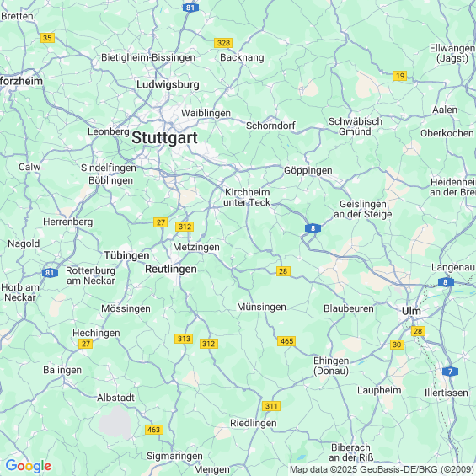This screenshot has width=476, height=476.
Task: Click the yellow route 30 shield near Ulm
Action: point(397,345)
